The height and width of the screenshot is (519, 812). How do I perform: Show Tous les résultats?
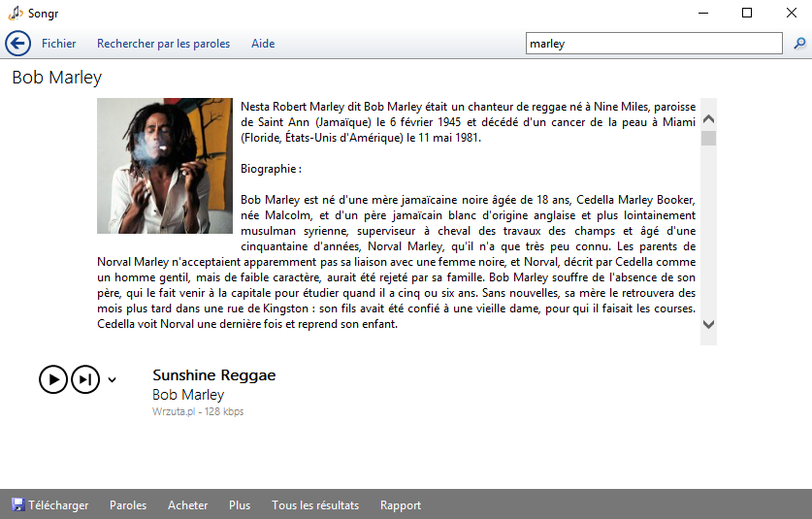pos(315,505)
